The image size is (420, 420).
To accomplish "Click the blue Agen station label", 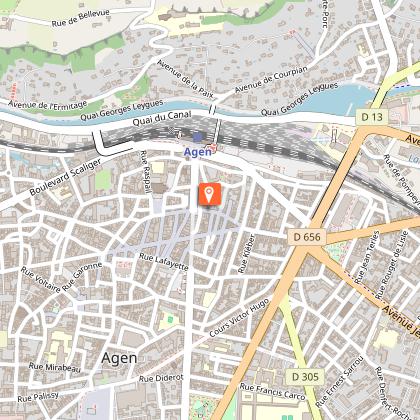I will (x=198, y=152).
